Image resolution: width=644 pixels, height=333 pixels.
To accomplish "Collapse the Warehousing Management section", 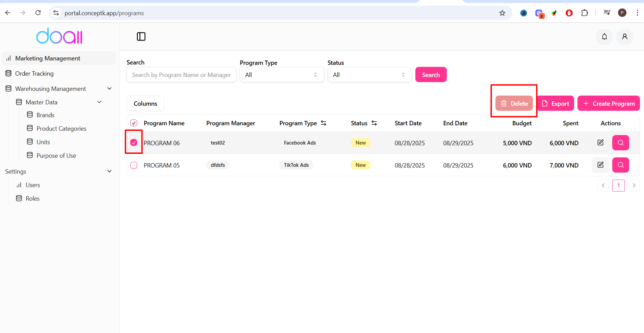I will (x=109, y=88).
